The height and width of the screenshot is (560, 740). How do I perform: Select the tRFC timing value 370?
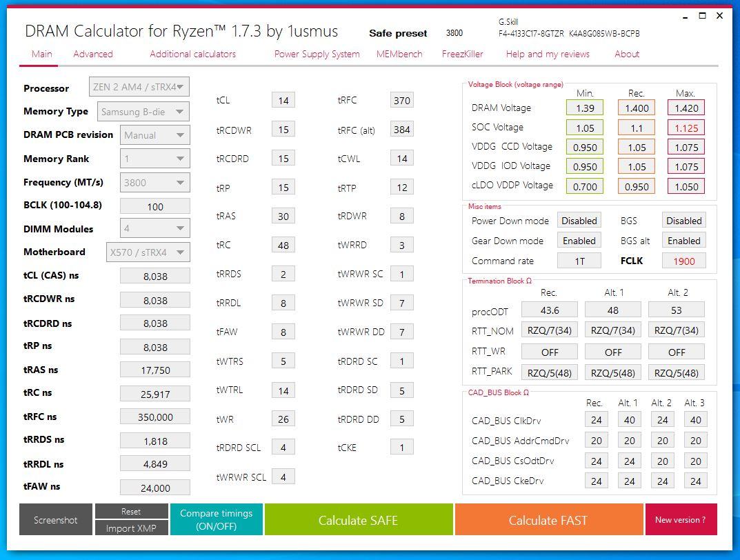pos(402,100)
